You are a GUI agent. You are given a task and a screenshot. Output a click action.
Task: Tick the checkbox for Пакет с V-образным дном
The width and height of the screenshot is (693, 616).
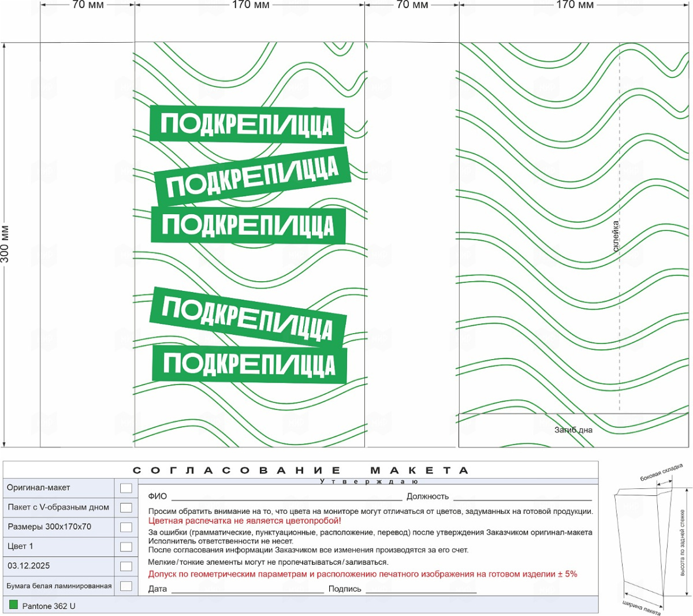(x=126, y=508)
